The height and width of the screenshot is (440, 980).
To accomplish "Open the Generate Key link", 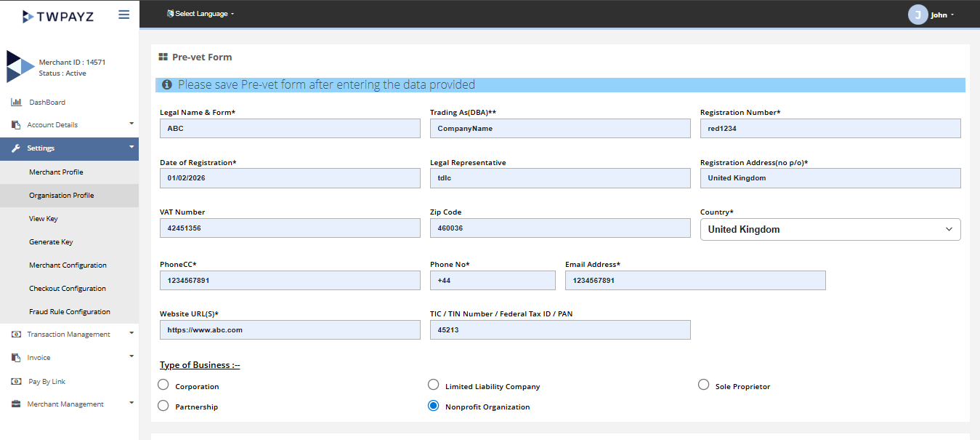I will (x=51, y=242).
